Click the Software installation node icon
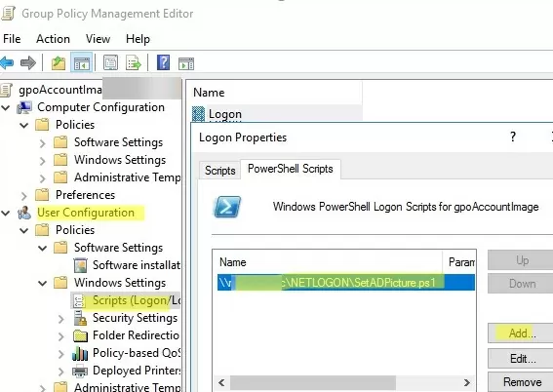The width and height of the screenshot is (553, 392). pos(80,265)
